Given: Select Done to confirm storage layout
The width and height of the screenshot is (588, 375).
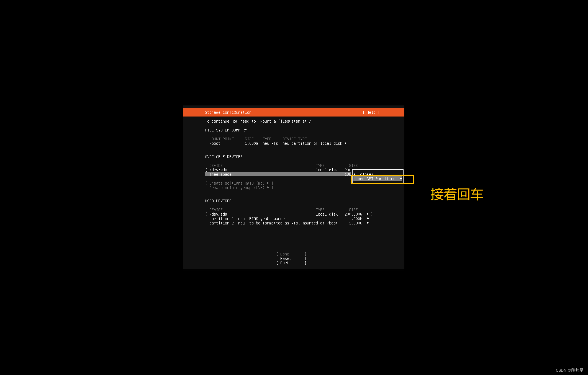Looking at the screenshot, I should pos(284,254).
